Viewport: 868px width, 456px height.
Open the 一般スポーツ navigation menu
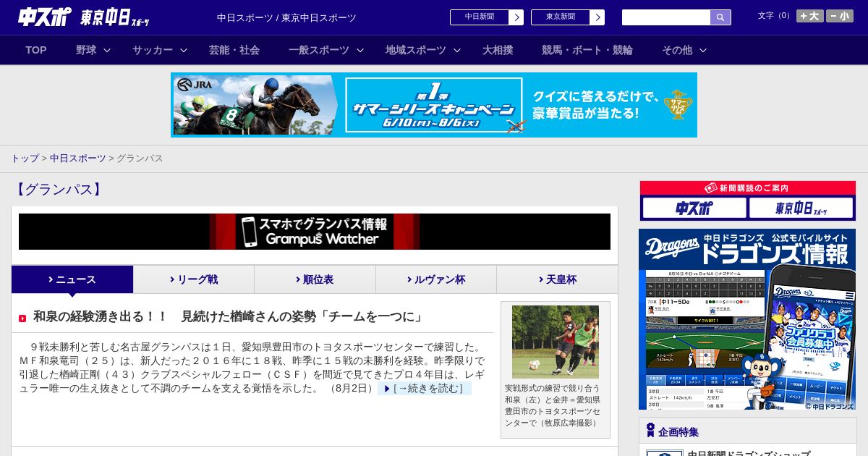[x=319, y=50]
